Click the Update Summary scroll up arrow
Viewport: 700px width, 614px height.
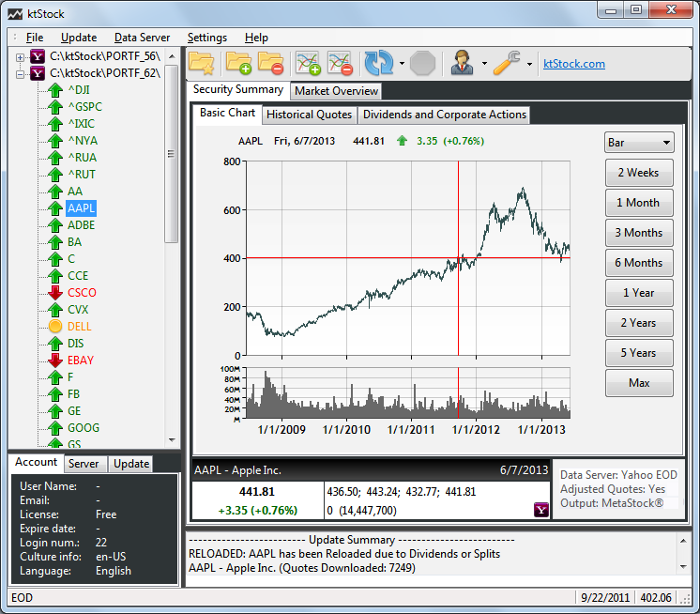pos(683,541)
